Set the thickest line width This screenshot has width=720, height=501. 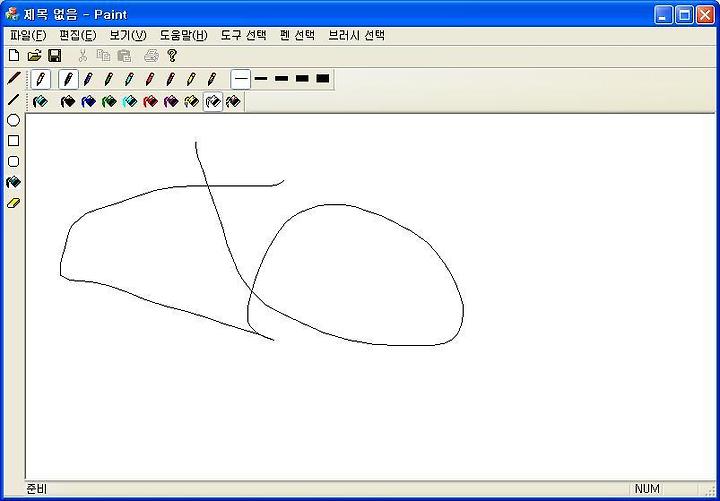pos(323,79)
